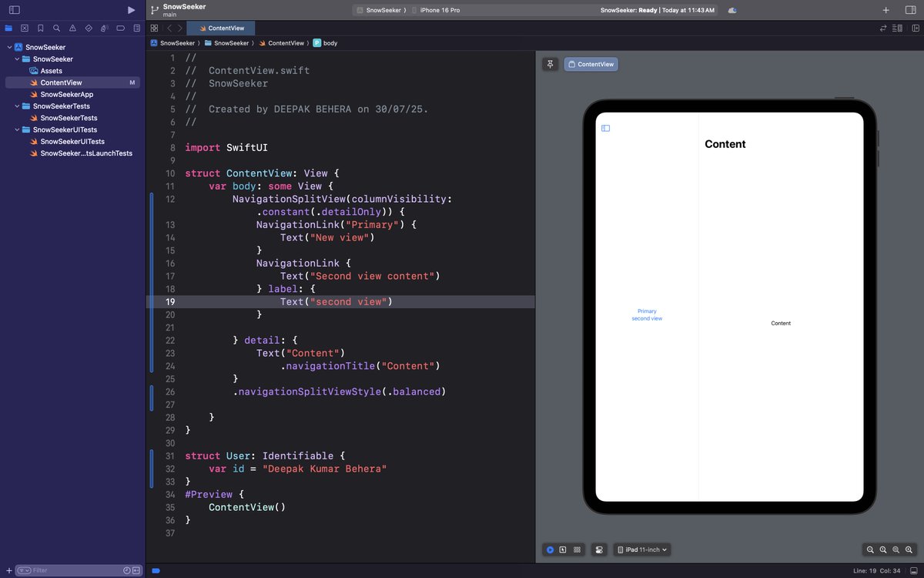Collapse the SnowSeeker group folder
Image resolution: width=924 pixels, height=578 pixels.
(17, 59)
